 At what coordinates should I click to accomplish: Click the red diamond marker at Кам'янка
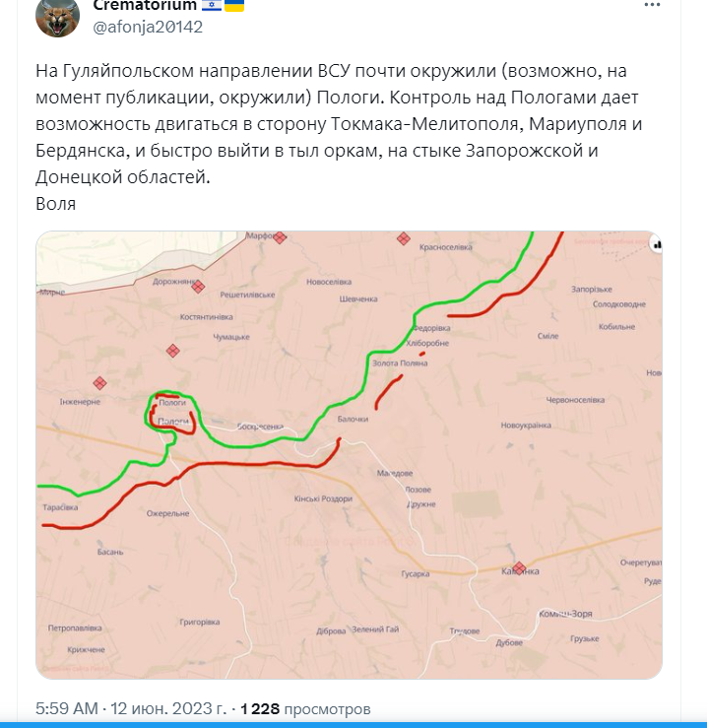(519, 568)
